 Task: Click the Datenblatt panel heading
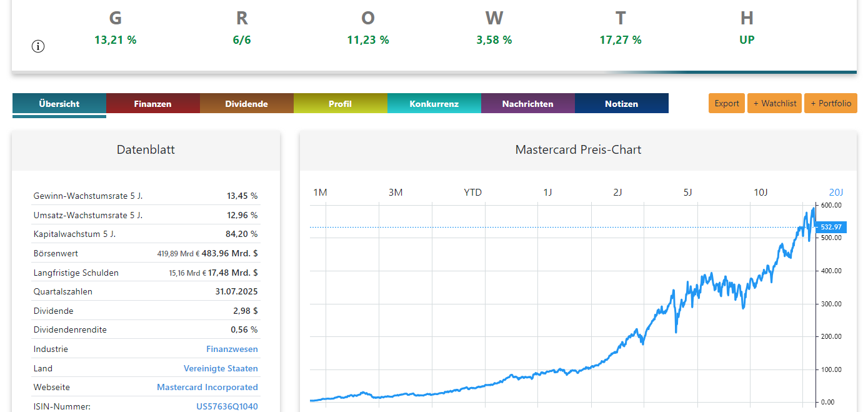coord(146,150)
